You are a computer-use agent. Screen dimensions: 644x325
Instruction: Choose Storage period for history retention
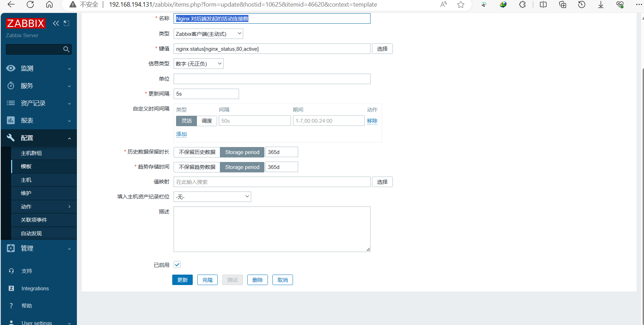[x=242, y=152]
